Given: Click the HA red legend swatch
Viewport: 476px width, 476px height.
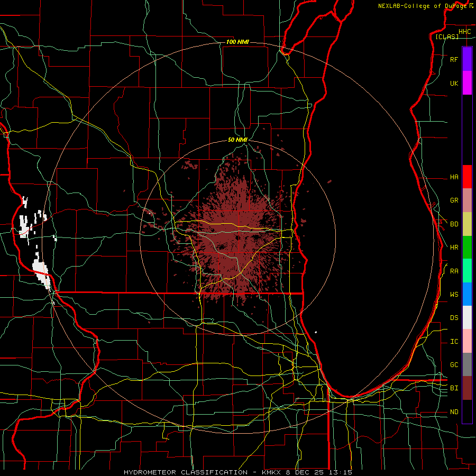Looking at the screenshot, I should (x=467, y=177).
